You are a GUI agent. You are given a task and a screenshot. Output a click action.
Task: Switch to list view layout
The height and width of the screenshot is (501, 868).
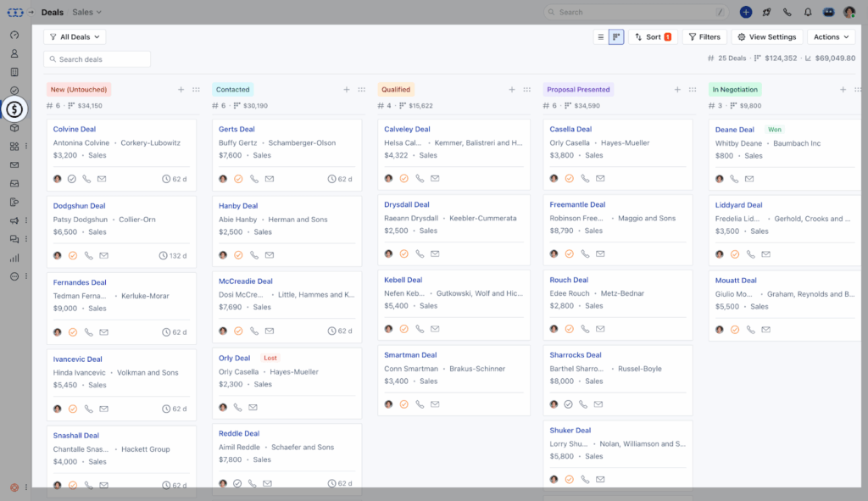pos(601,37)
